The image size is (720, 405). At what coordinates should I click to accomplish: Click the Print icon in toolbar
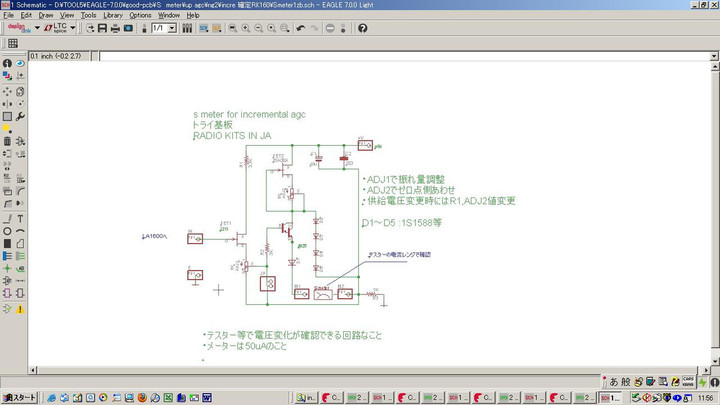click(x=115, y=28)
